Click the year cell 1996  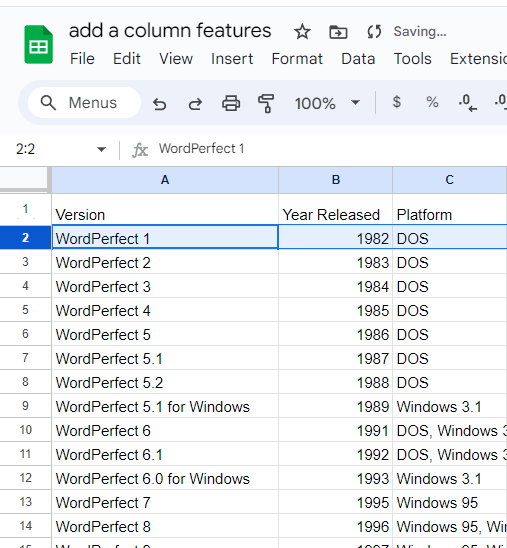tap(335, 526)
